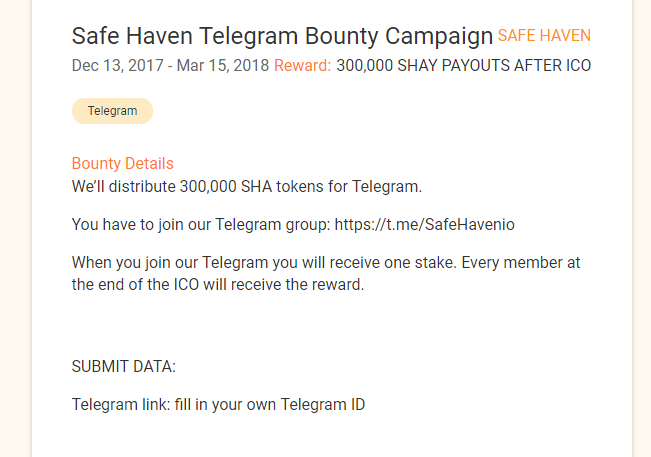Open the SAFE HAVEN project link

pyautogui.click(x=544, y=36)
